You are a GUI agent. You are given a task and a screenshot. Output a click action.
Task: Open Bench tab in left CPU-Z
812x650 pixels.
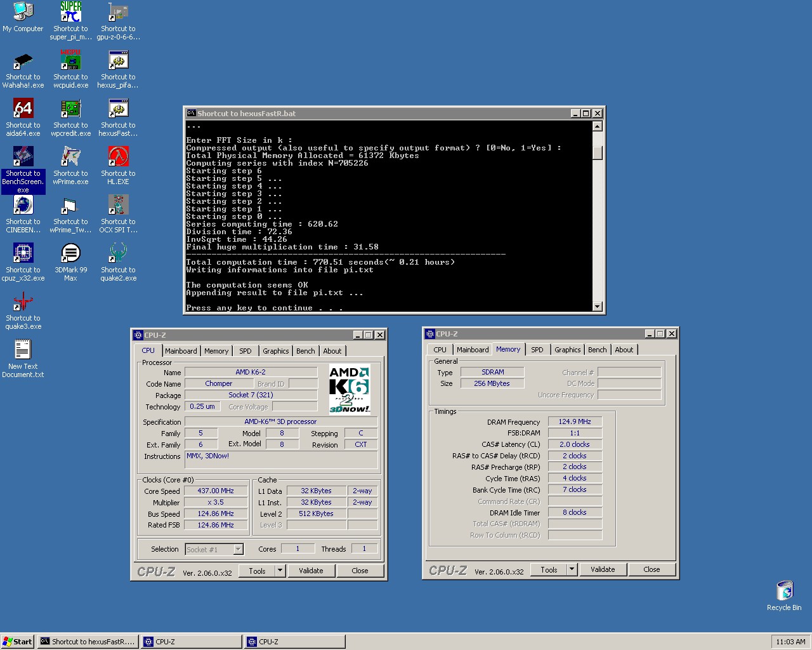coord(306,351)
